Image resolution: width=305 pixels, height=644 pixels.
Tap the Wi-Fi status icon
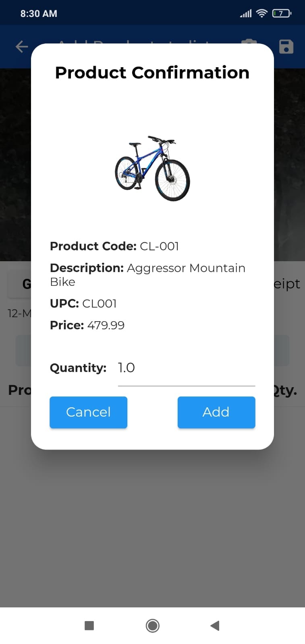click(x=262, y=14)
